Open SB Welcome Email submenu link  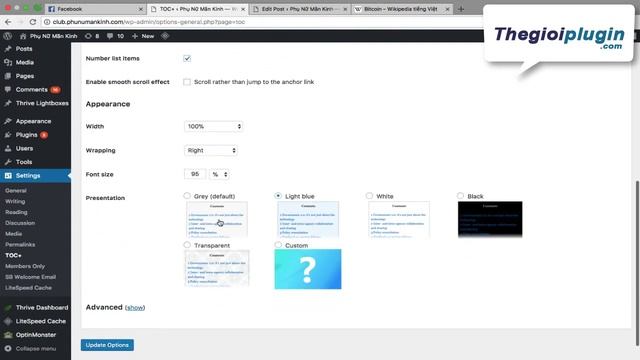click(x=31, y=277)
